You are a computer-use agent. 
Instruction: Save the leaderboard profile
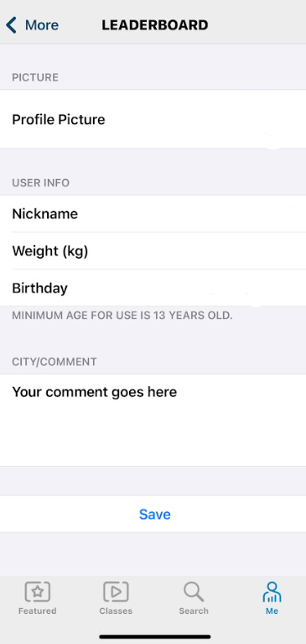(x=154, y=514)
